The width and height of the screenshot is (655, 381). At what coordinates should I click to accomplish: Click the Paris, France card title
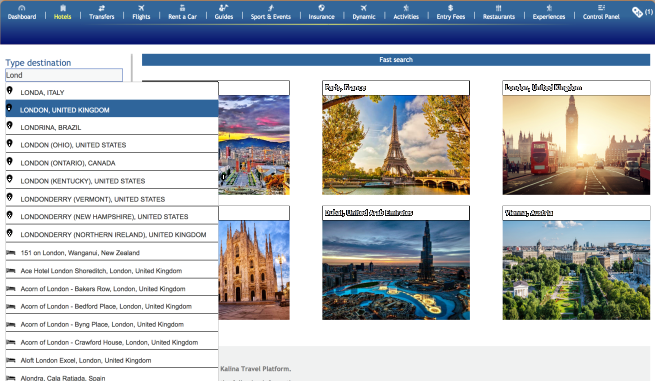tap(345, 87)
